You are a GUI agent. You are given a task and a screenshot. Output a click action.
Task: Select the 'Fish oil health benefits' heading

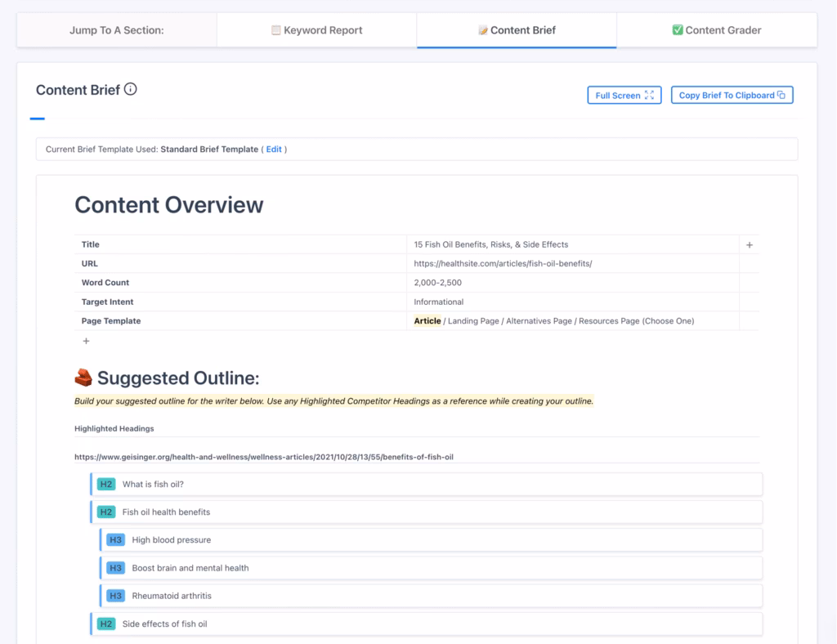point(166,512)
